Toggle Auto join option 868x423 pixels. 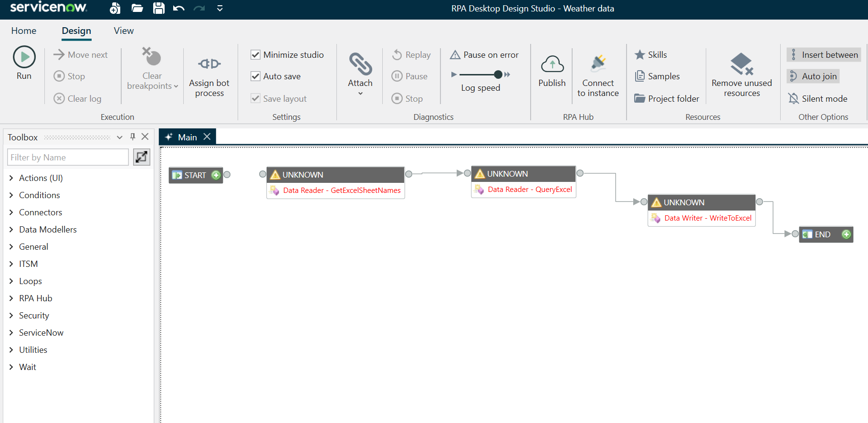tap(813, 76)
